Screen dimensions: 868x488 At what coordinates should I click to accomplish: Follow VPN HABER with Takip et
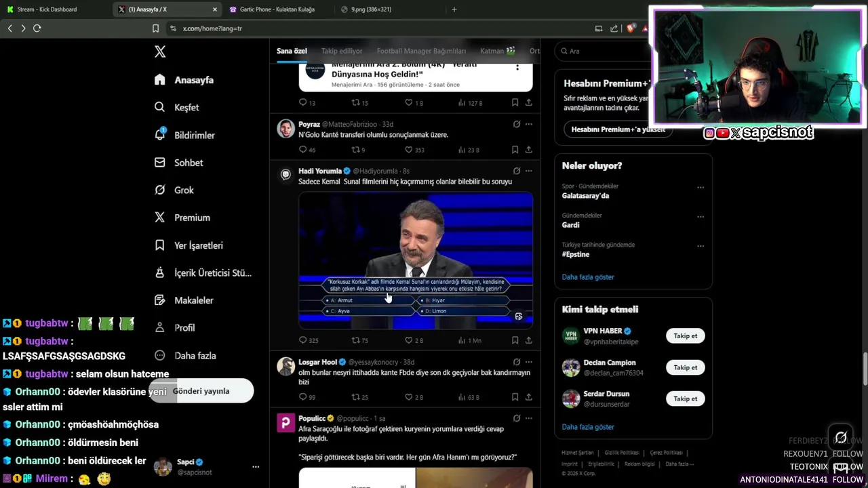685,335
